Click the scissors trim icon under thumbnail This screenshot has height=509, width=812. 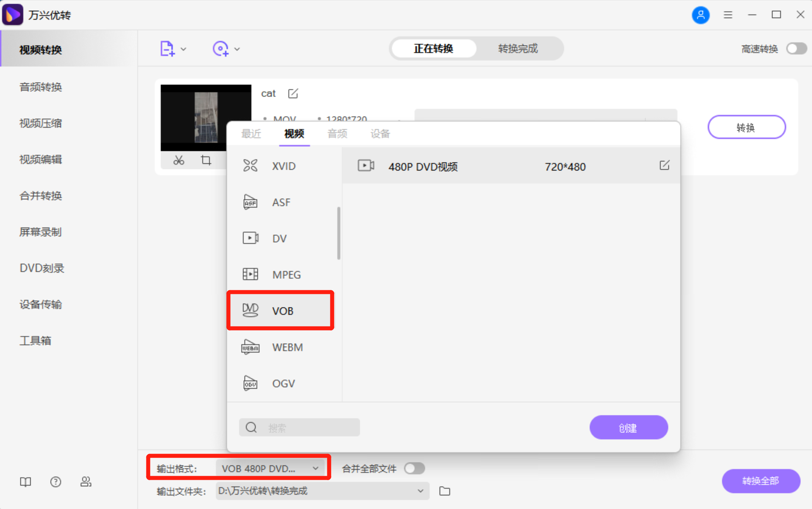point(179,160)
